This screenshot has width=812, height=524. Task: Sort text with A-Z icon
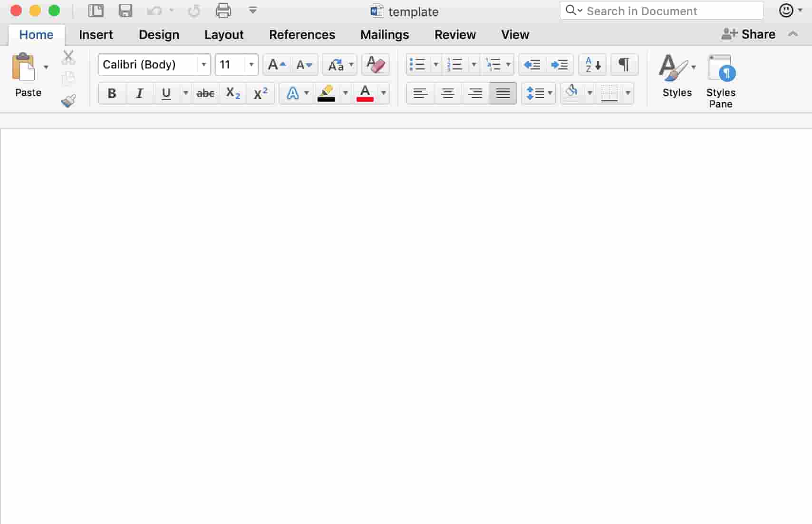(592, 65)
